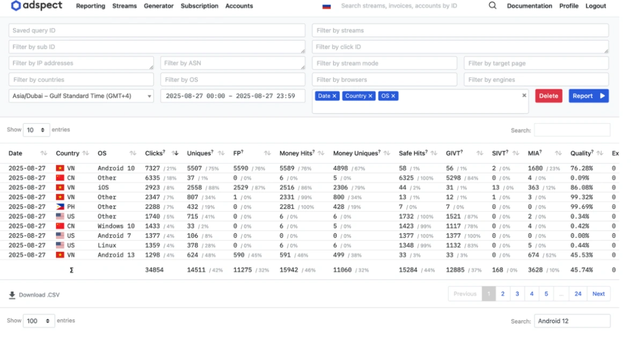
Task: Open the timezone Asia/Dubai dropdown
Action: pyautogui.click(x=82, y=96)
